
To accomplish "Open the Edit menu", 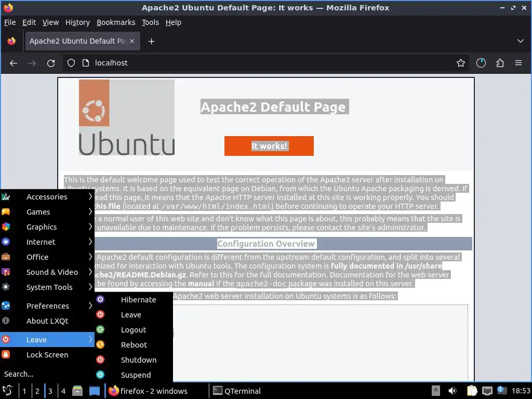I will pos(29,22).
